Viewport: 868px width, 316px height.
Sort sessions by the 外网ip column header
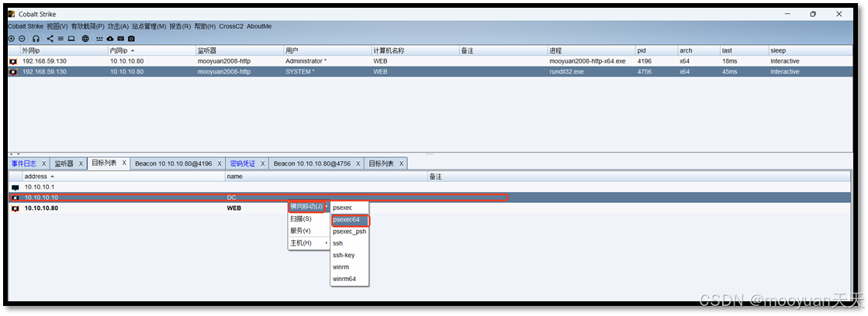[x=64, y=50]
